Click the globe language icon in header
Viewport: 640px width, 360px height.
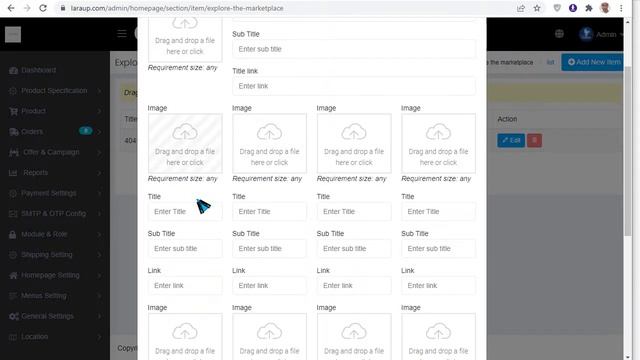(559, 34)
